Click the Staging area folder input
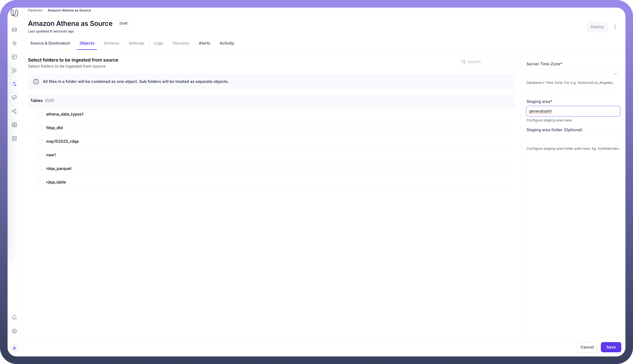Screen dimensions: 633x364 click(573, 140)
